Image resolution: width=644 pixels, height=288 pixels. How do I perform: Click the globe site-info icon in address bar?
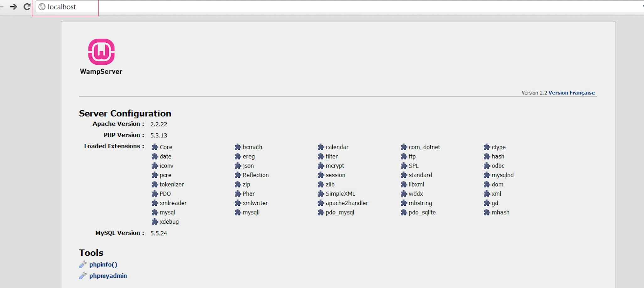[42, 7]
